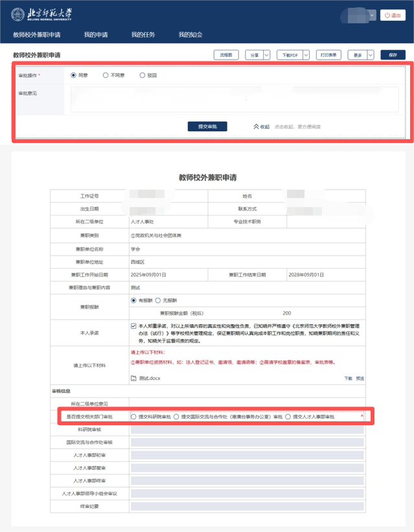The height and width of the screenshot is (532, 414).
Task: Select 提交科研院审批 option
Action: coord(134,417)
